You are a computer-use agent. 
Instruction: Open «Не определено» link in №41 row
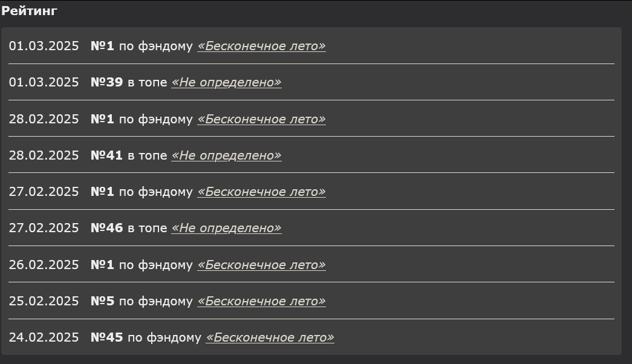tap(226, 155)
